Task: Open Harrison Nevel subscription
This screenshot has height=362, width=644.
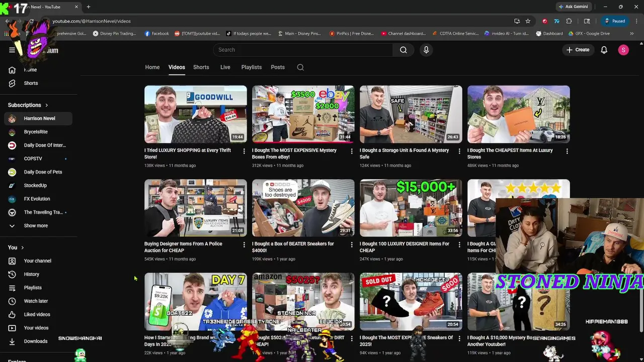Action: 38,119
